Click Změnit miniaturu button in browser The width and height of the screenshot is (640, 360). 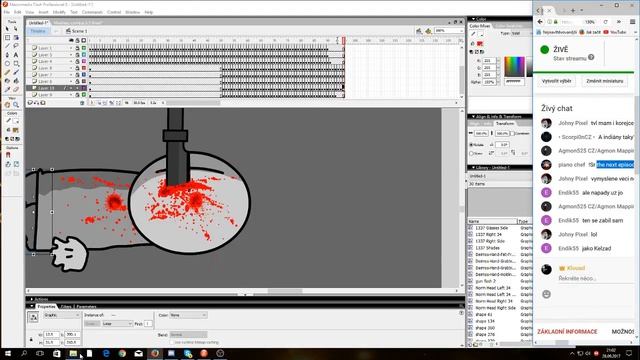pyautogui.click(x=604, y=81)
